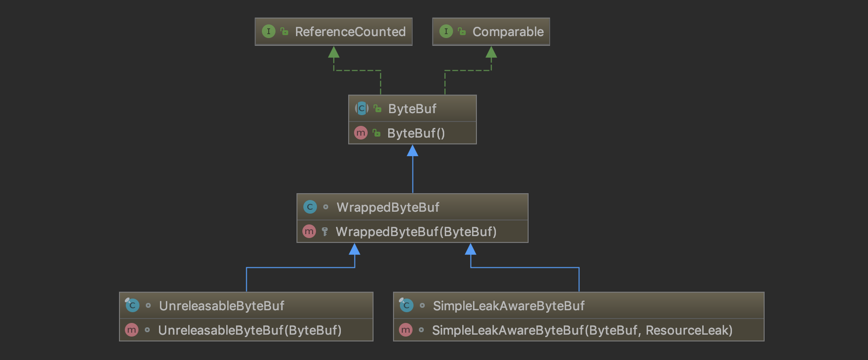Screen dimensions: 868x360
Task: Select the ReferenceCounted interface node
Action: pos(350,32)
